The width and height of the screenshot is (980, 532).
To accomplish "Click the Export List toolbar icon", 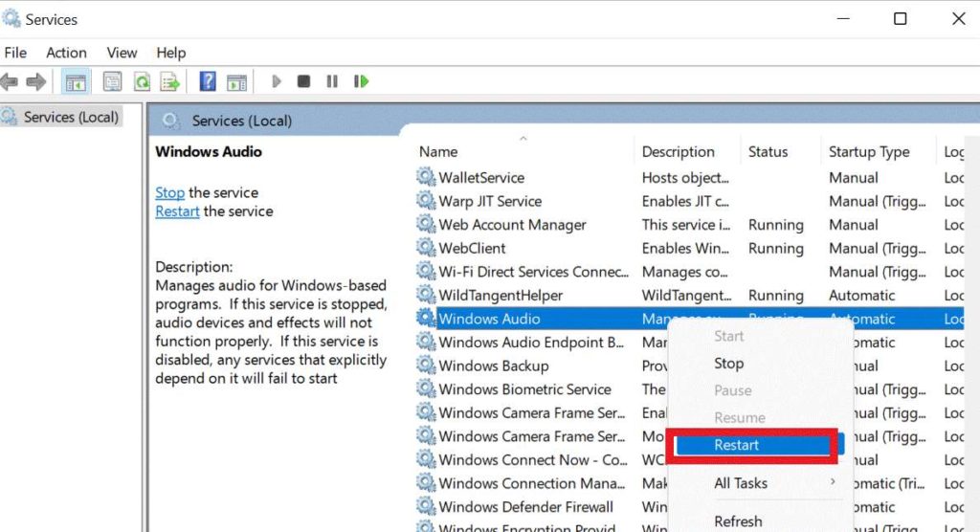I will click(x=170, y=82).
